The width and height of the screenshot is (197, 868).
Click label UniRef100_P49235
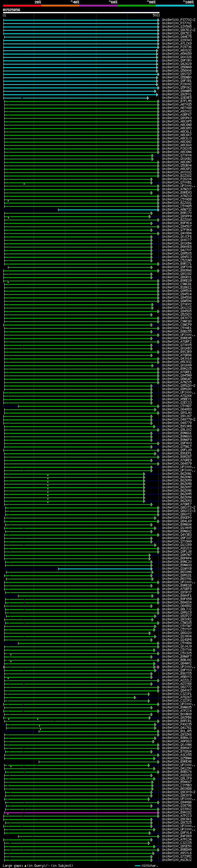(177, 724)
